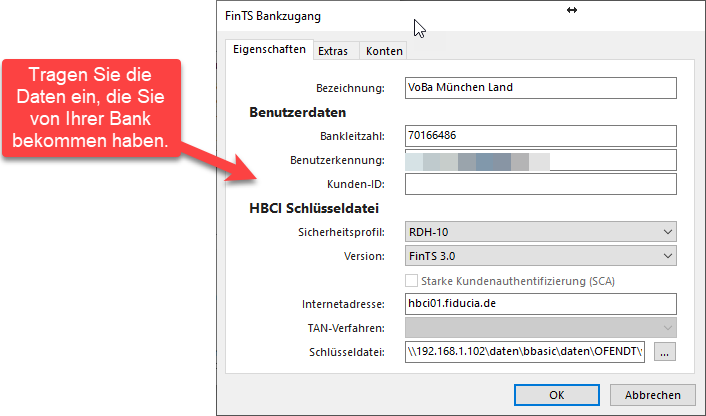The width and height of the screenshot is (706, 416).
Task: Click the 'HBCI Schlüsseldatei' heading
Action: pos(314,208)
